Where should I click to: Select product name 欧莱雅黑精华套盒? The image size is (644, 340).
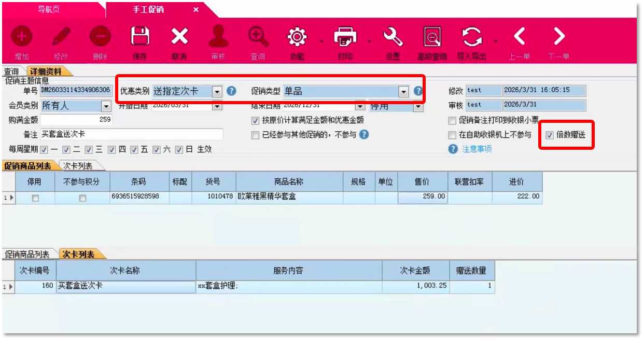pos(289,197)
